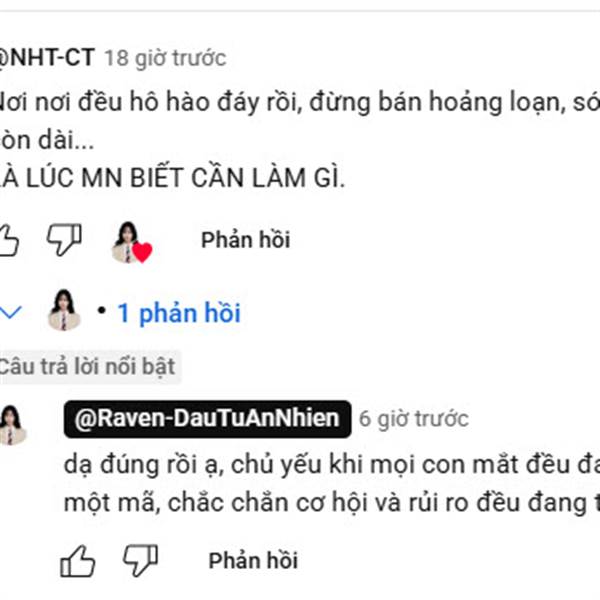Image resolution: width=600 pixels, height=600 pixels.
Task: Open the @Raven-DauTuAnNhien channel badge
Action: point(207,419)
